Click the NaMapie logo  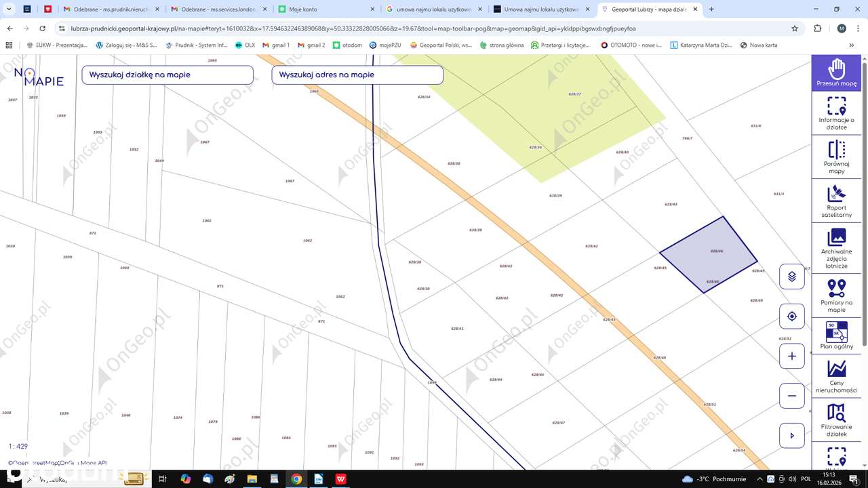coord(39,77)
